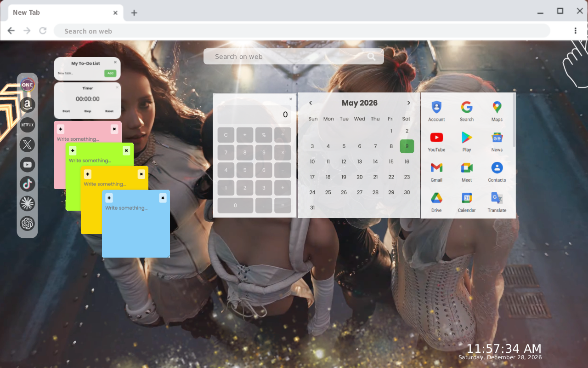588x368 pixels.
Task: Open Google Search app icon
Action: point(467,111)
